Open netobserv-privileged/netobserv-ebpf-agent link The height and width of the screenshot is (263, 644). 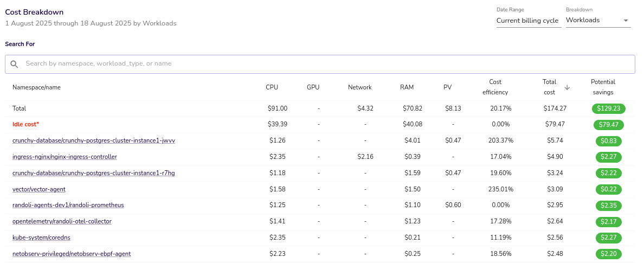[x=72, y=254]
